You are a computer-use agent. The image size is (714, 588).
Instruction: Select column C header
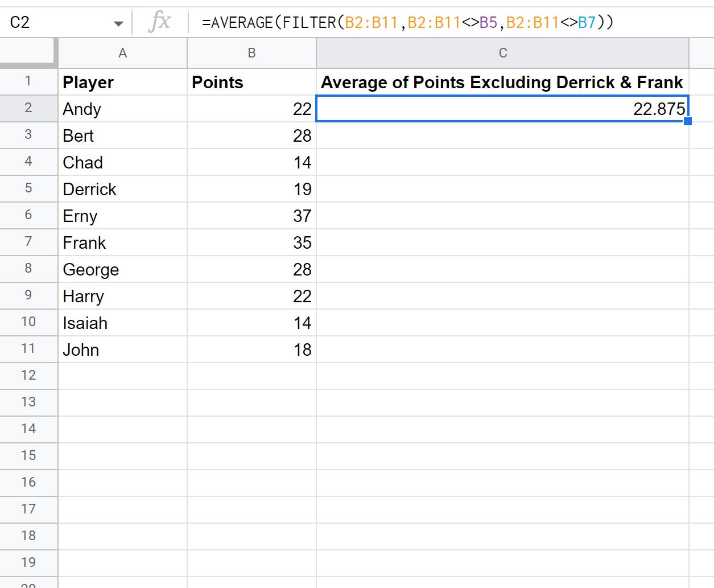click(x=502, y=52)
